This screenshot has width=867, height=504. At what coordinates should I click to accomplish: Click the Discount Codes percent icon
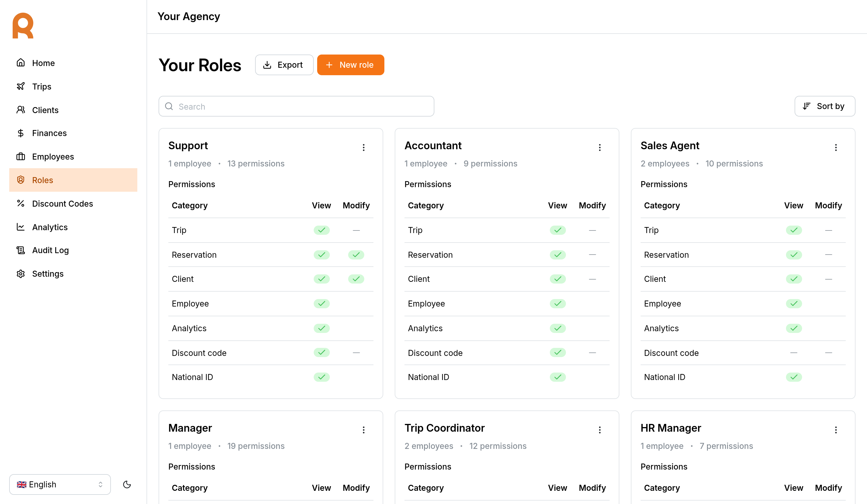click(21, 203)
